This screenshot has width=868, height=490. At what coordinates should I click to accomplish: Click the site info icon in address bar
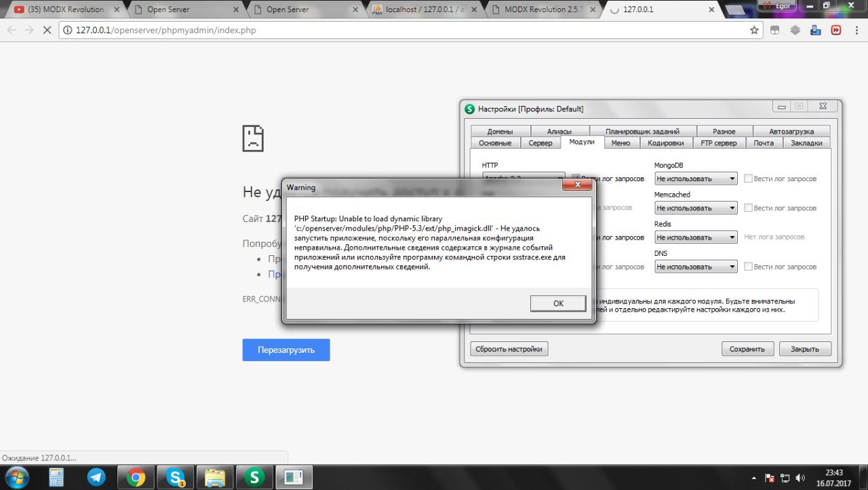[68, 30]
